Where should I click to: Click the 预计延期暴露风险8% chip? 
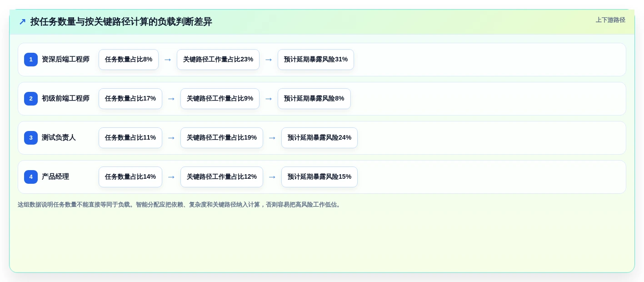(x=314, y=99)
